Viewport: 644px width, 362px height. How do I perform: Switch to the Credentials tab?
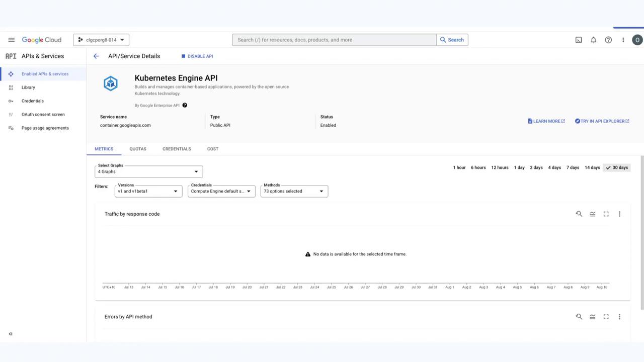(x=177, y=149)
